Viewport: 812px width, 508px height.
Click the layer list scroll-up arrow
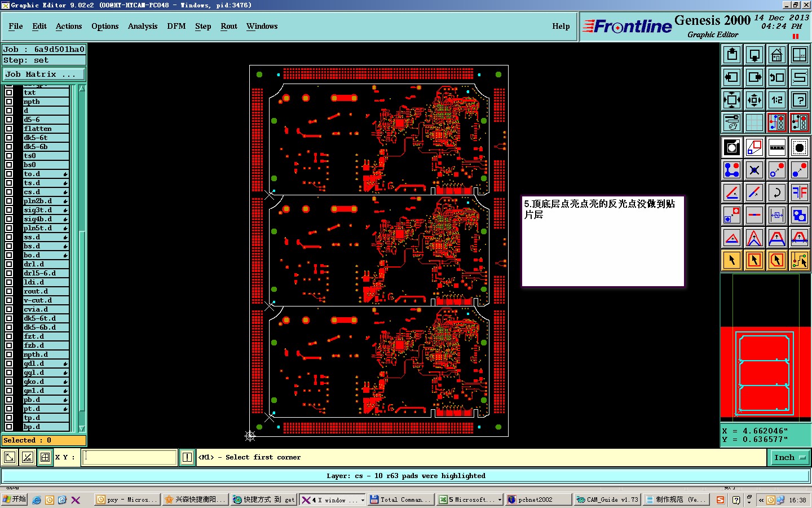click(82, 89)
